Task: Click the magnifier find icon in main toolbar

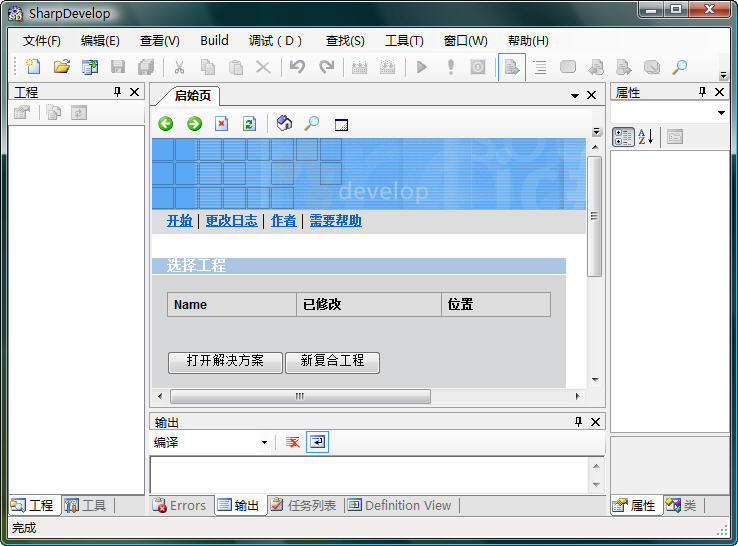Action: click(x=679, y=67)
